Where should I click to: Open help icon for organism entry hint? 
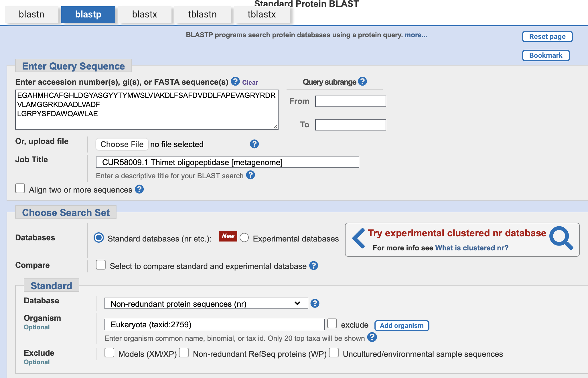click(372, 337)
